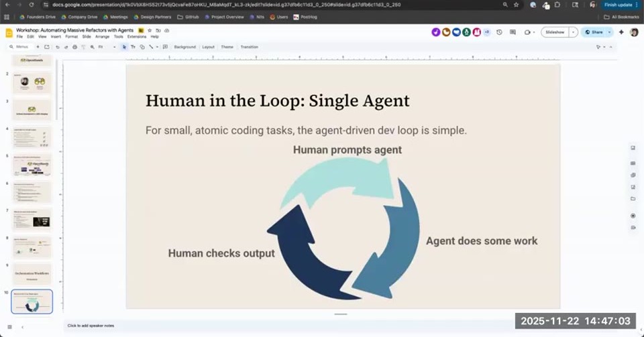Click the Background button

pos(185,47)
